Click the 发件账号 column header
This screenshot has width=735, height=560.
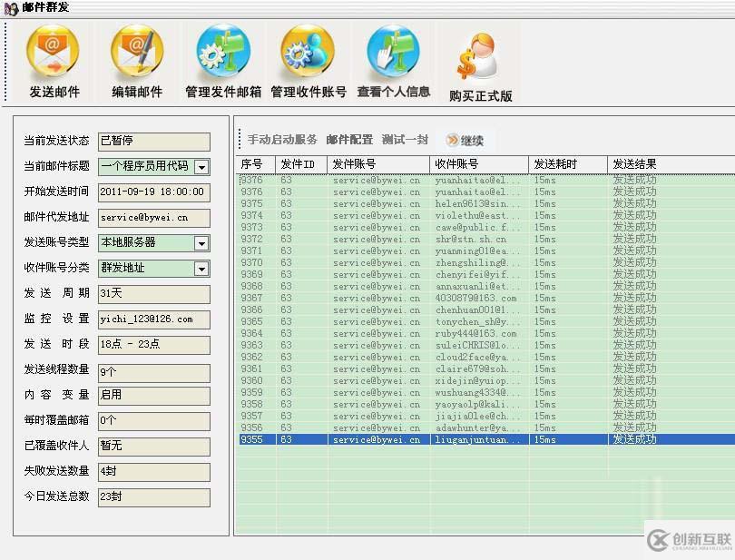[x=377, y=164]
